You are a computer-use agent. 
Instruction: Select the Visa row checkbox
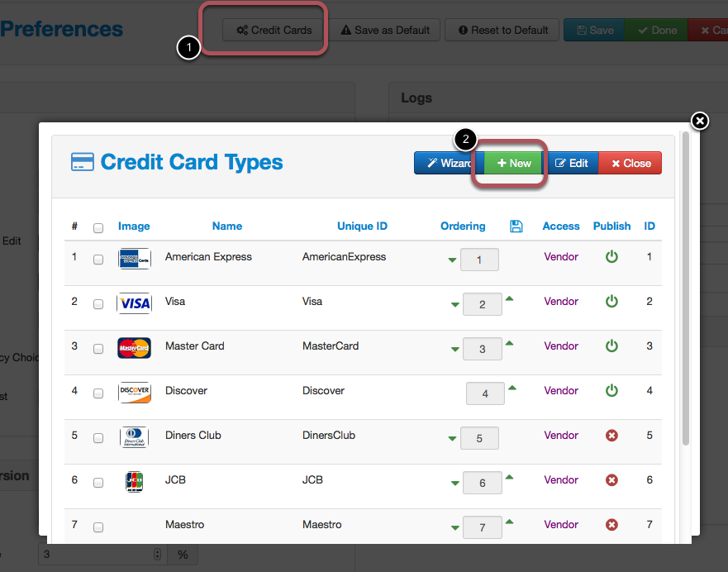(x=98, y=304)
